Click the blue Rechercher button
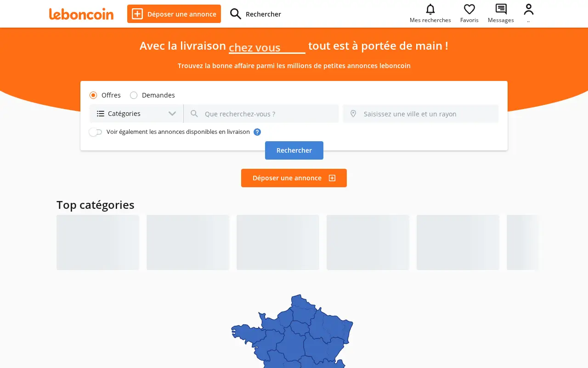588x368 pixels. [x=294, y=150]
